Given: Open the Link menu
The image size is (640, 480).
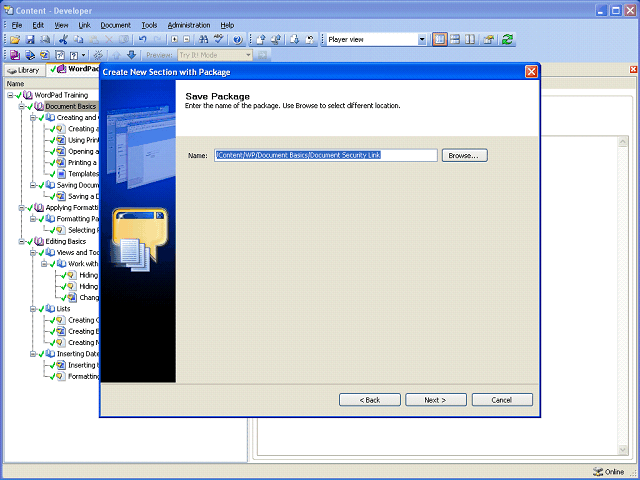Looking at the screenshot, I should tap(84, 25).
